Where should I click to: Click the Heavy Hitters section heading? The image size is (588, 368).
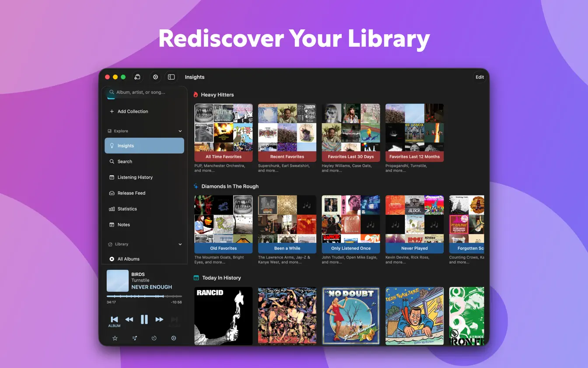[217, 95]
